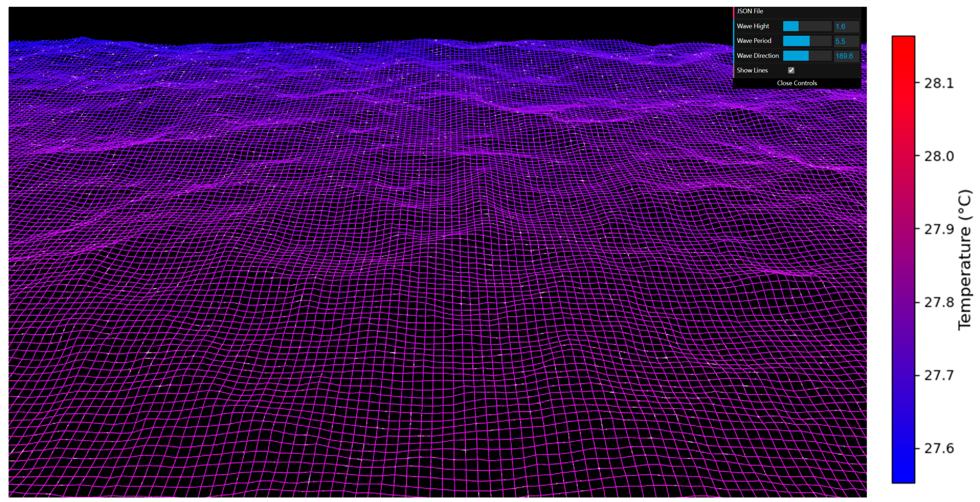Click the Wave Period label

click(753, 41)
